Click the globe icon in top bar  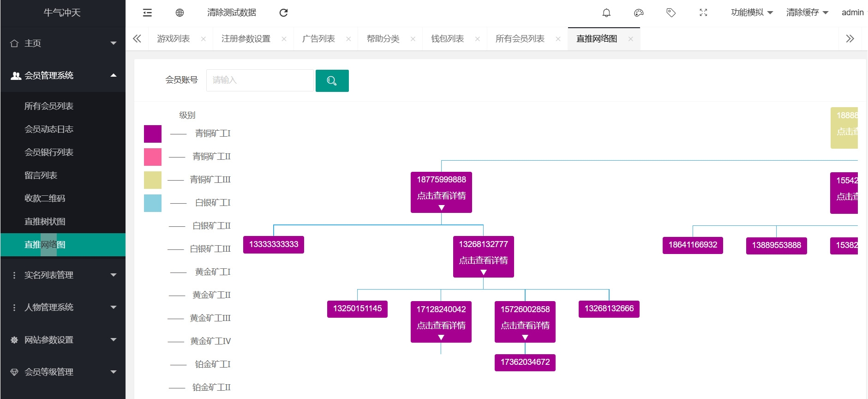[180, 13]
